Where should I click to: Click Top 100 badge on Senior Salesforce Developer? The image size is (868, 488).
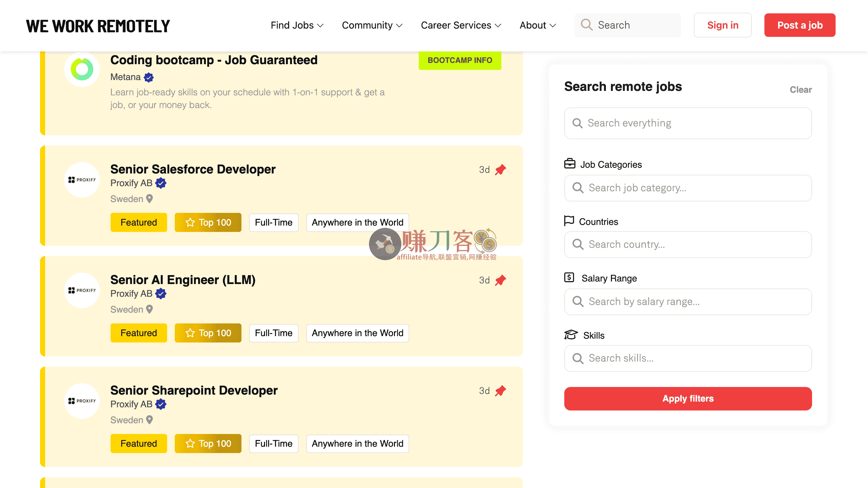(208, 222)
